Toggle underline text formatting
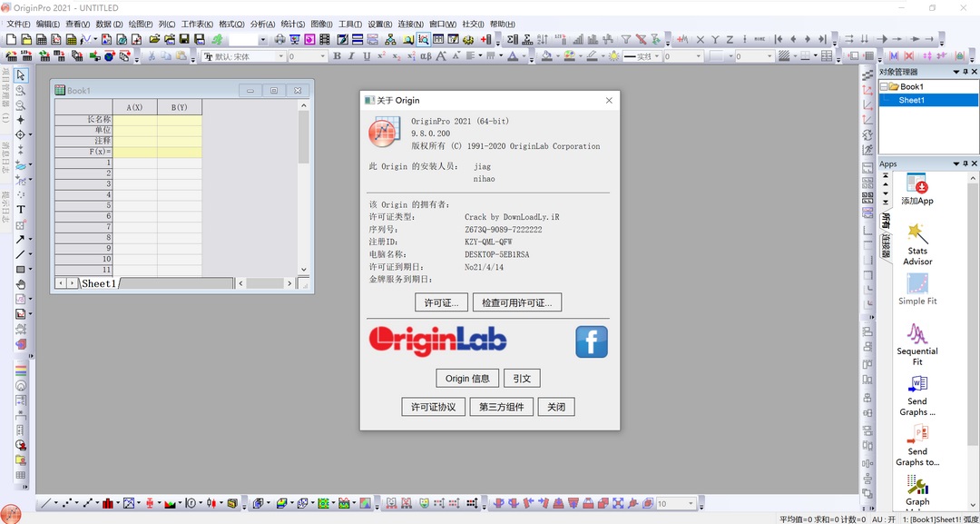The height and width of the screenshot is (524, 980). tap(367, 55)
